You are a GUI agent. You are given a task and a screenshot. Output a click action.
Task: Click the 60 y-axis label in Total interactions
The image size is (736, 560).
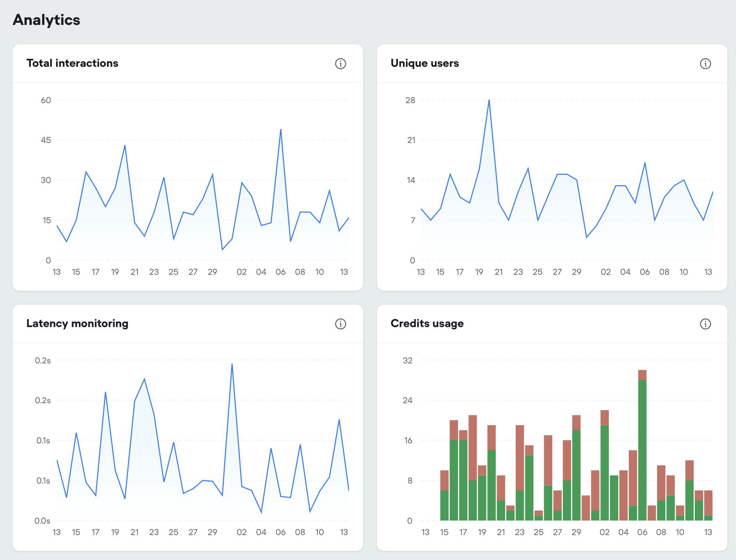(46, 100)
